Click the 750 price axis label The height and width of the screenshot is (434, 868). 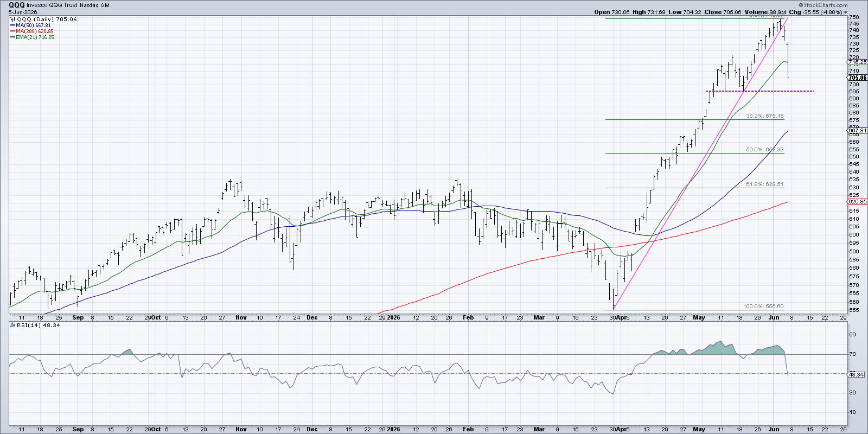click(x=854, y=17)
